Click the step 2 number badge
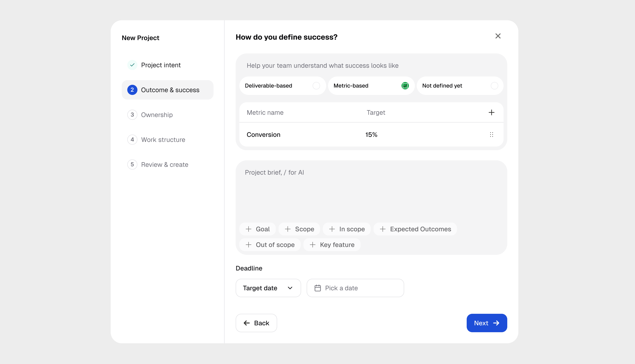The height and width of the screenshot is (364, 635). click(x=132, y=90)
